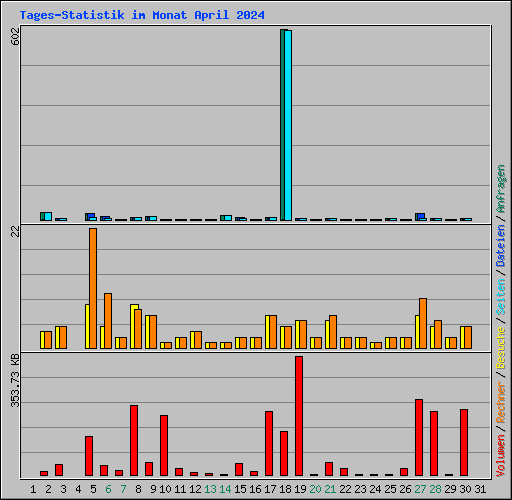Click the red Volumen bar for day 8

click(134, 441)
